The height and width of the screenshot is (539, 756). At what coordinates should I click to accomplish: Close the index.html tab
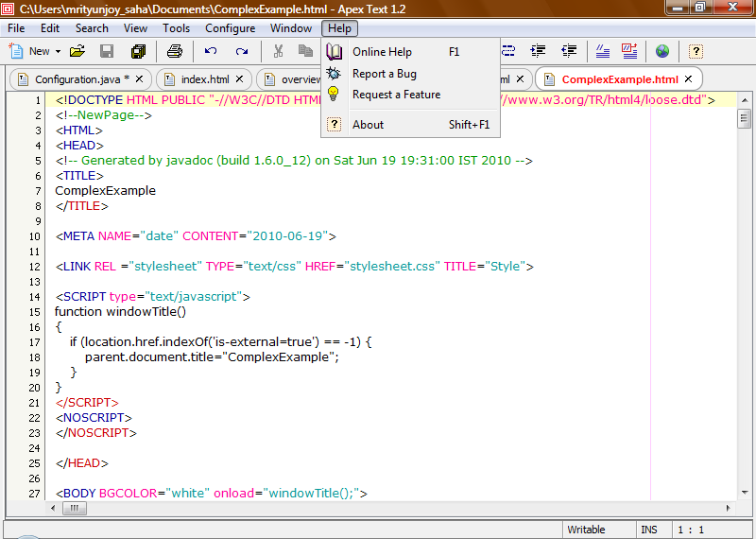pos(239,78)
